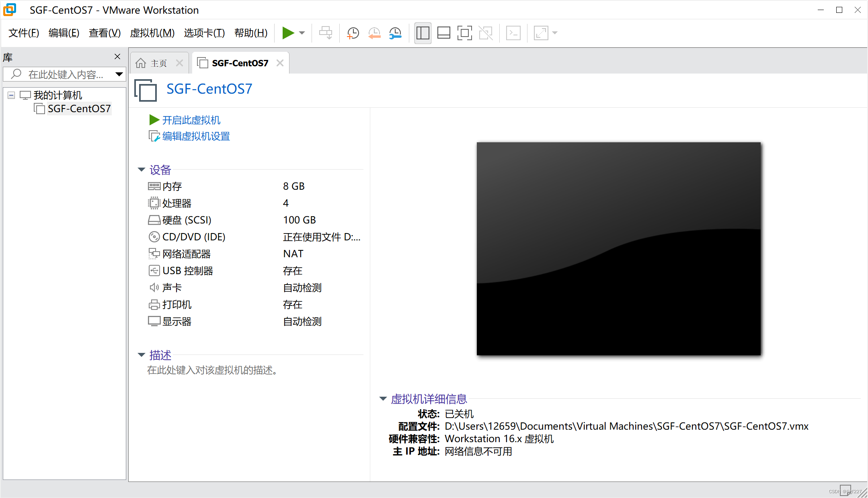The height and width of the screenshot is (498, 868).
Task: Collapse the 描述 section
Action: coord(141,355)
